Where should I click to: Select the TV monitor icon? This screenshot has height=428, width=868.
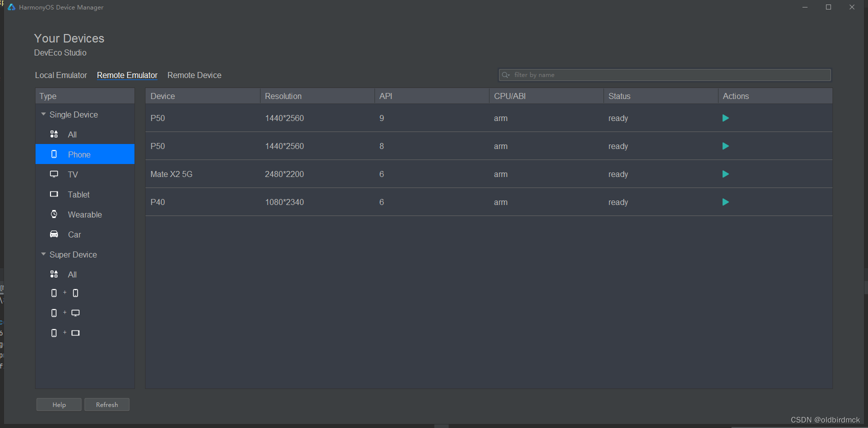(54, 174)
